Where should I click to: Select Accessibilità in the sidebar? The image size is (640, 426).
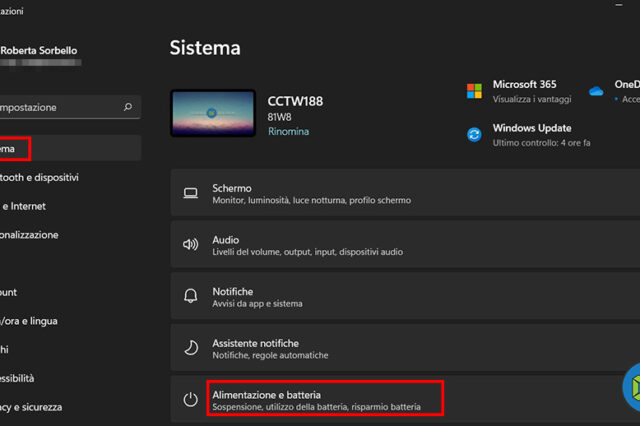coord(20,379)
